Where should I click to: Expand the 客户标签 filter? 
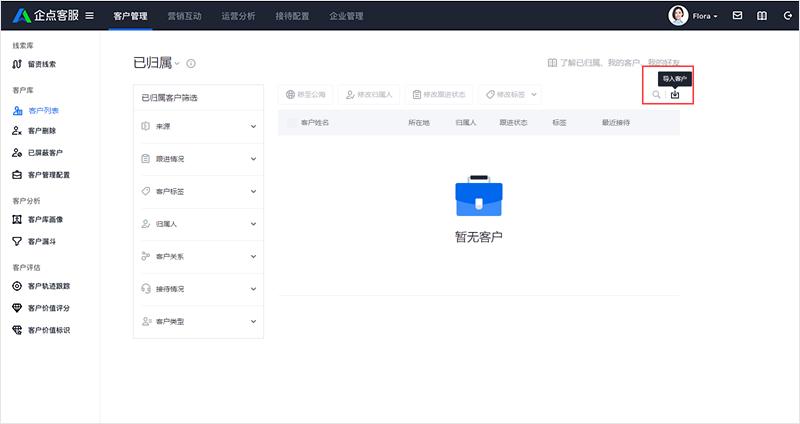click(x=198, y=192)
